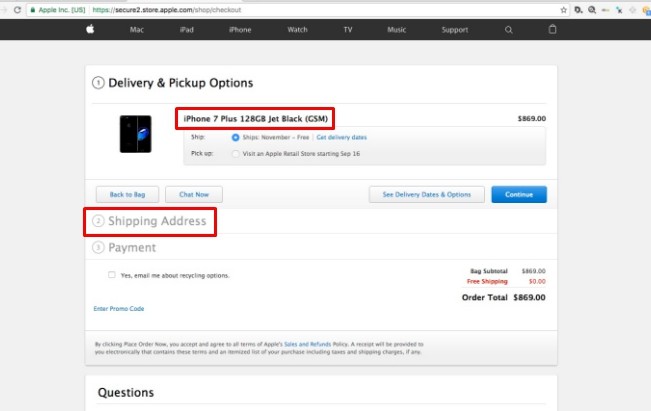Open the Support navigation item

point(455,30)
